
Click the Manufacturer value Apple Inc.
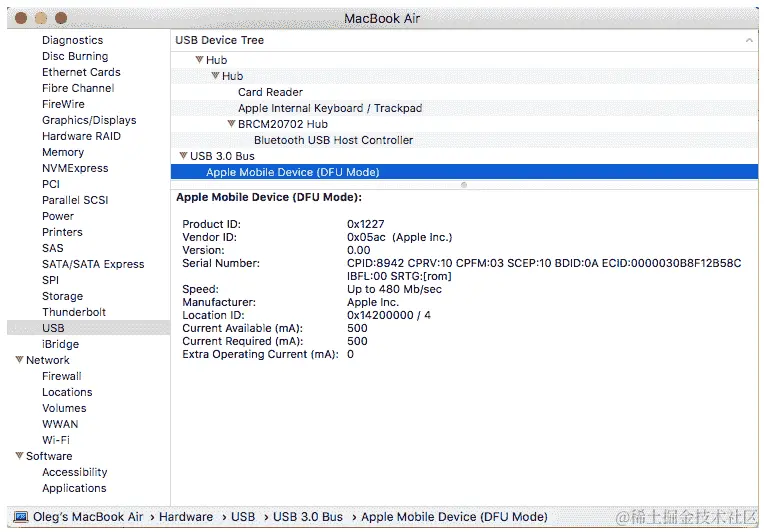(x=373, y=303)
